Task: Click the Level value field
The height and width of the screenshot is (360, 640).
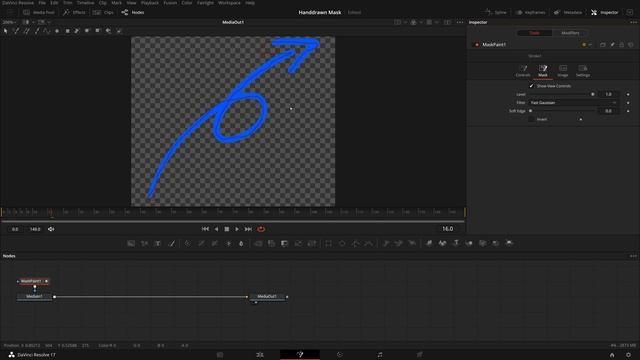Action: click(x=608, y=94)
